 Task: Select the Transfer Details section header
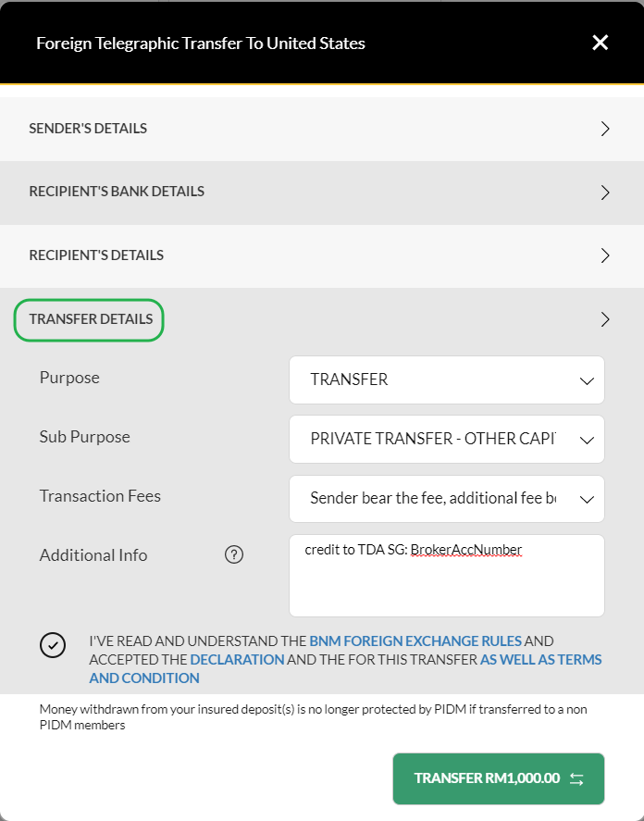pos(91,319)
